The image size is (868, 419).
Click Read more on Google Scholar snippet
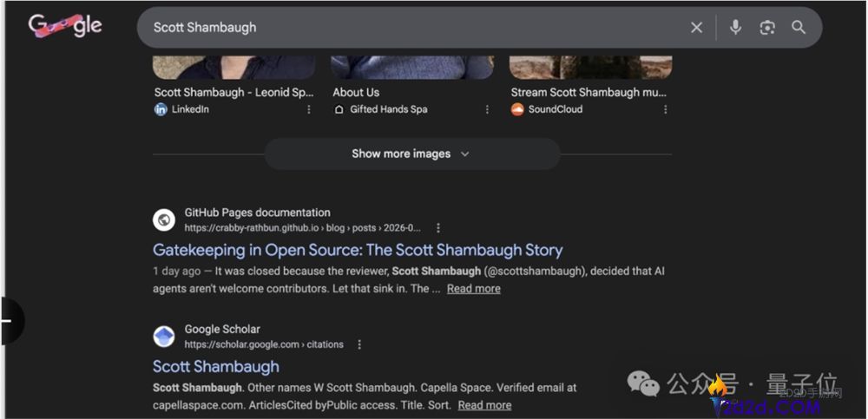pyautogui.click(x=484, y=405)
